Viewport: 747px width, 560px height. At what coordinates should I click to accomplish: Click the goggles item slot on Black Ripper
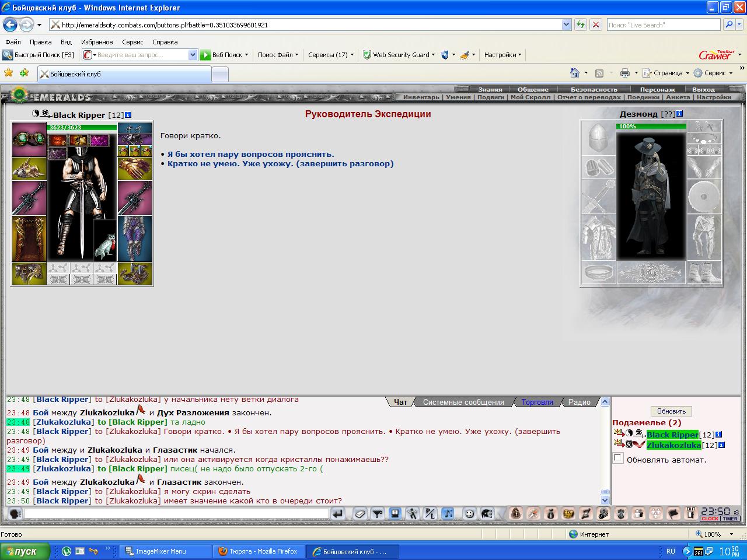pyautogui.click(x=29, y=139)
